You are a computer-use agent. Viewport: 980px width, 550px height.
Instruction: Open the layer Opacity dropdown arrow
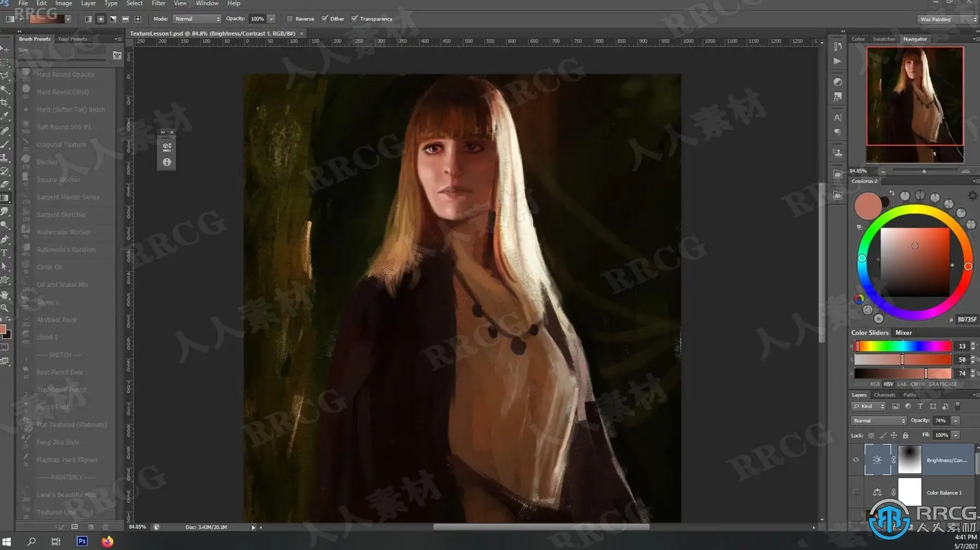pyautogui.click(x=955, y=420)
